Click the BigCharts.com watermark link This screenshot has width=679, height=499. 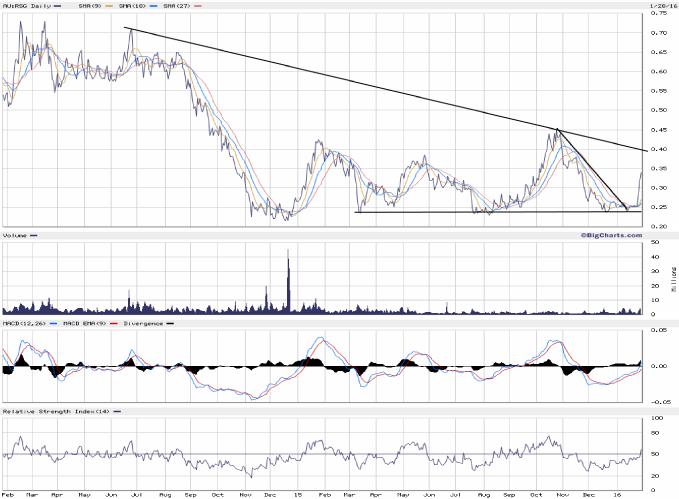(607, 235)
